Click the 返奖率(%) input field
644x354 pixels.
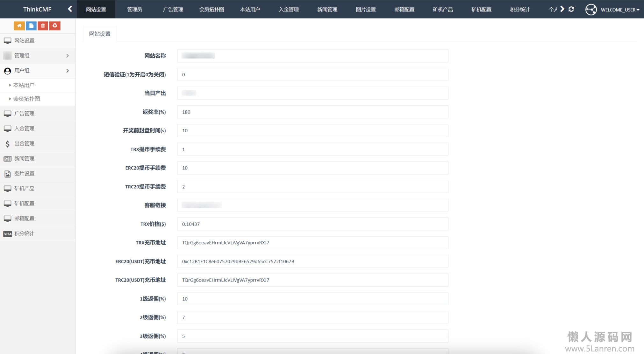click(312, 112)
